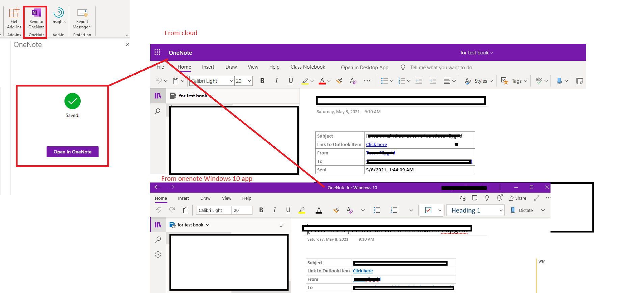Click Decrease Indent in OneNote web
The height and width of the screenshot is (293, 644).
(419, 81)
